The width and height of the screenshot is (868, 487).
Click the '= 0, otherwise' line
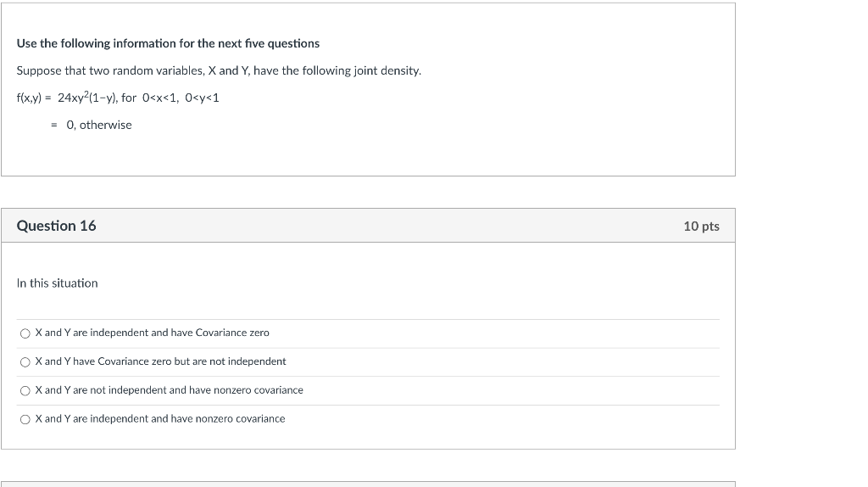[x=92, y=126]
